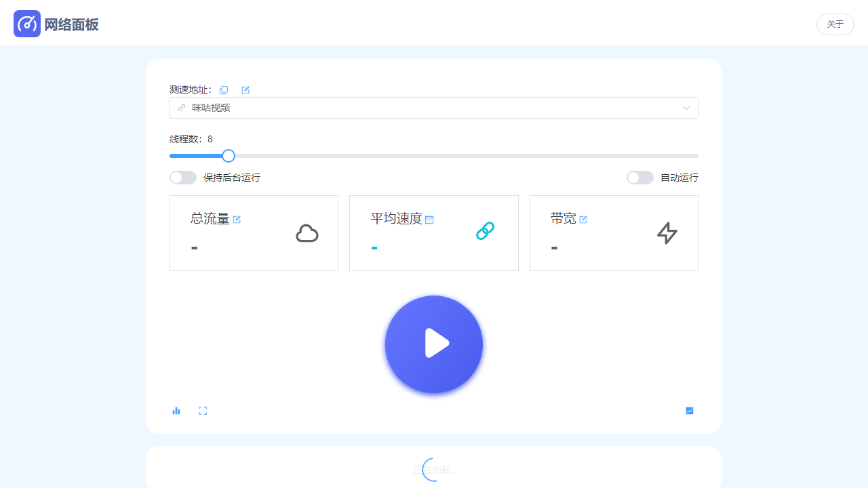Screen dimensions: 868x488
Task: Click the chain link icon in 平均速度 card
Action: [486, 231]
